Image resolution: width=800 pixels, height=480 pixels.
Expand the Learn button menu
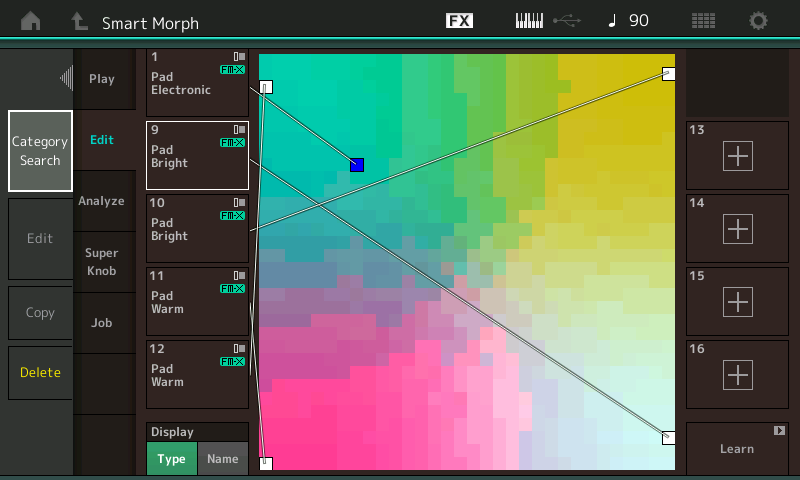737,448
